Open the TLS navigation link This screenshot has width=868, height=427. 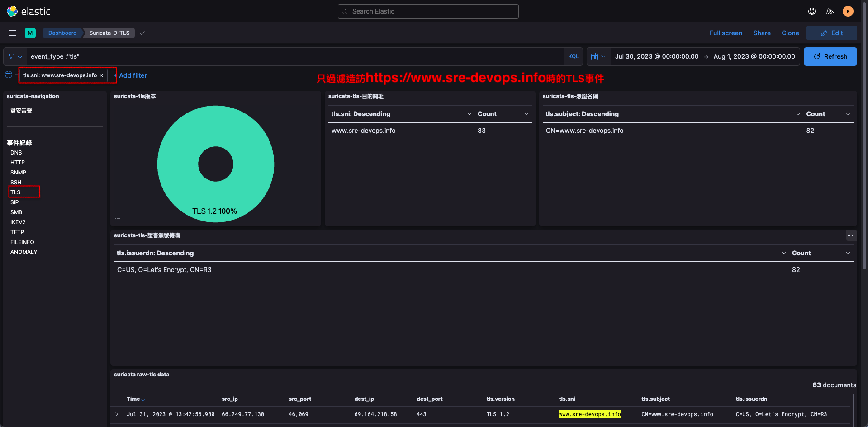click(x=15, y=192)
